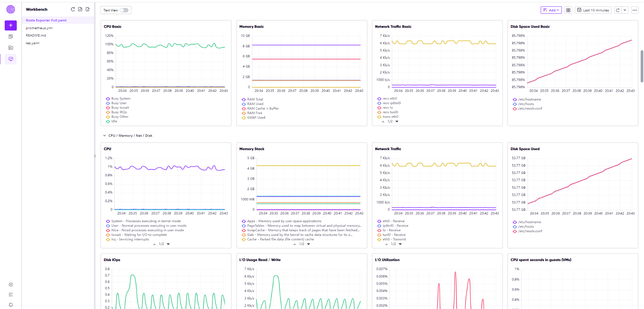Open the more options ellipsis button
The height and width of the screenshot is (309, 644).
coord(635,10)
